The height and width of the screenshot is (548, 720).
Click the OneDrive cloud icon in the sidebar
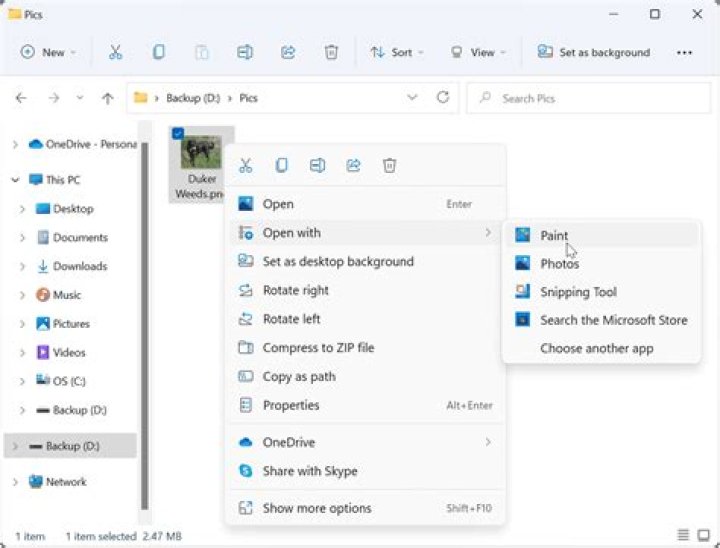(x=35, y=144)
